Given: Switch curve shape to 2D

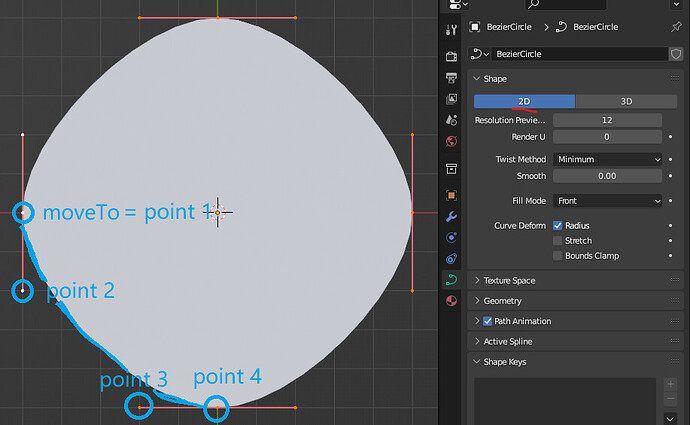Looking at the screenshot, I should (x=524, y=101).
